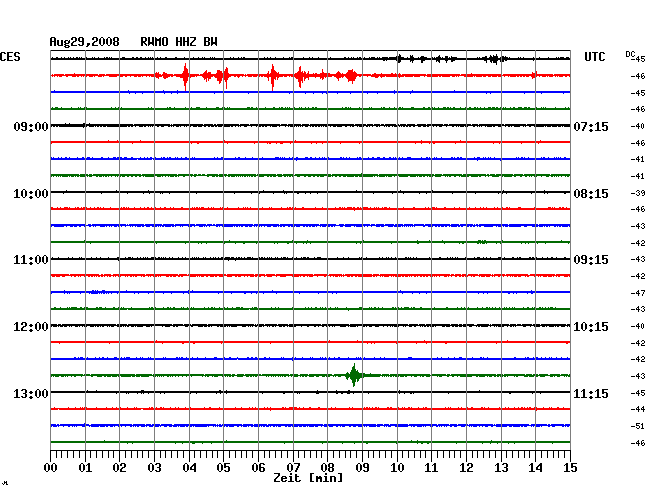Click the 05 minute axis label
This screenshot has width=650, height=494.
click(223, 468)
